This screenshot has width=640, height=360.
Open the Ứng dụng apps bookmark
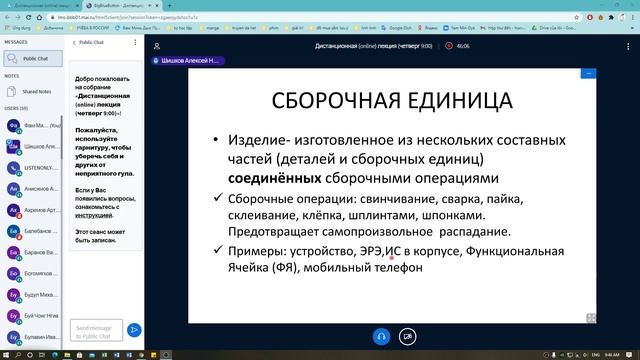(x=17, y=28)
